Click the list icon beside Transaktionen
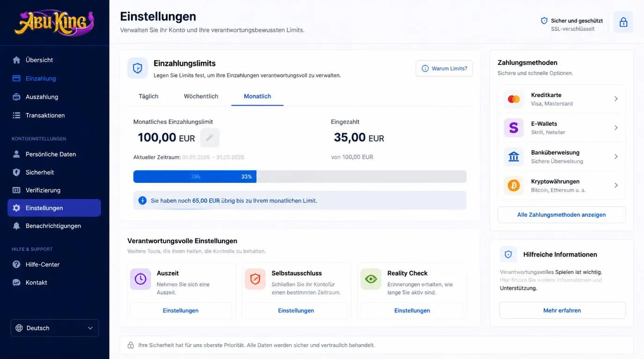Image resolution: width=644 pixels, height=359 pixels. click(x=16, y=115)
